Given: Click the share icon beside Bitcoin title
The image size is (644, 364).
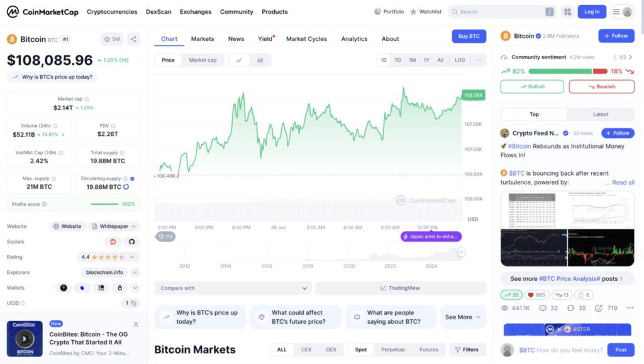Looking at the screenshot, I should [133, 39].
